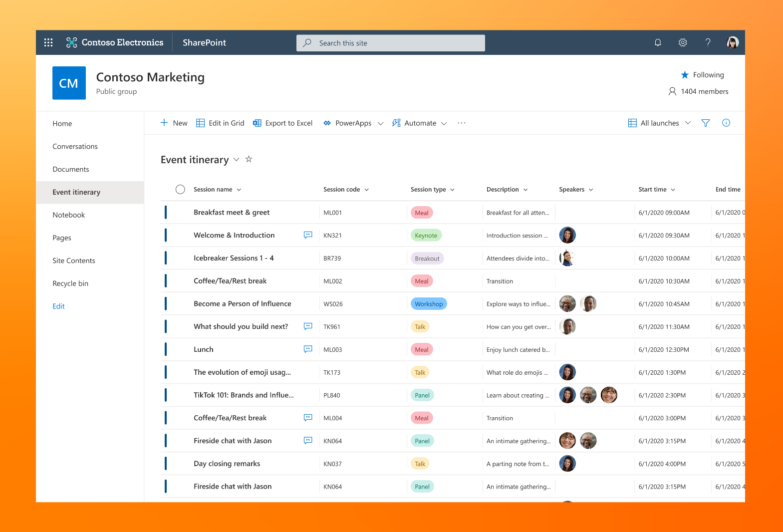Click the Workshop session type pill
This screenshot has width=783, height=532.
(429, 304)
